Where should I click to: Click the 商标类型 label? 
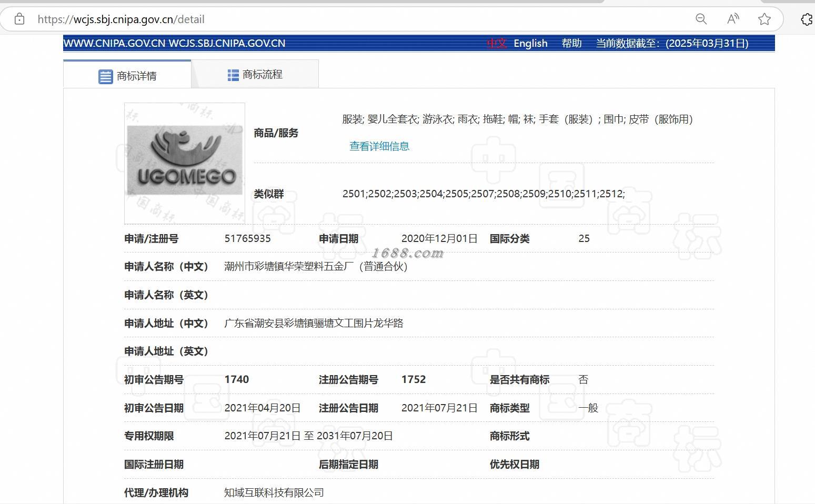pyautogui.click(x=510, y=408)
